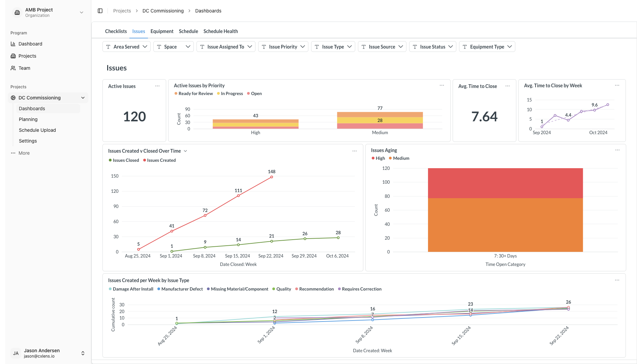The image size is (637, 364).
Task: Click the Dashboard chart icon in sidebar
Action: (x=13, y=44)
